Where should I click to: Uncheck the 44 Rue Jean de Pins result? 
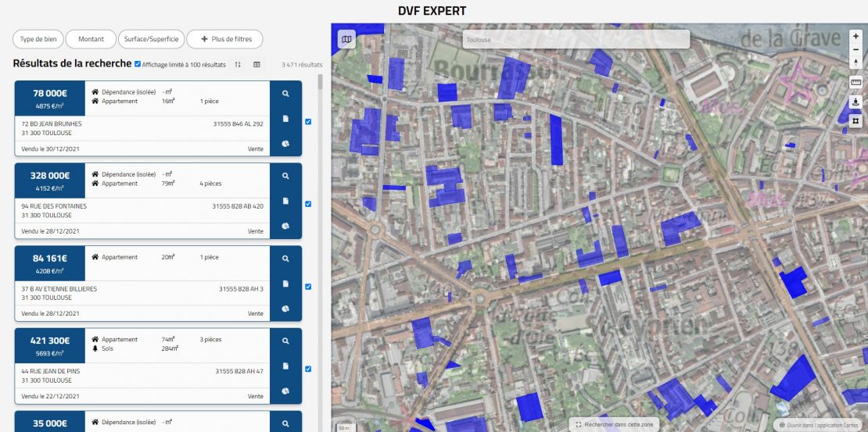coord(308,369)
